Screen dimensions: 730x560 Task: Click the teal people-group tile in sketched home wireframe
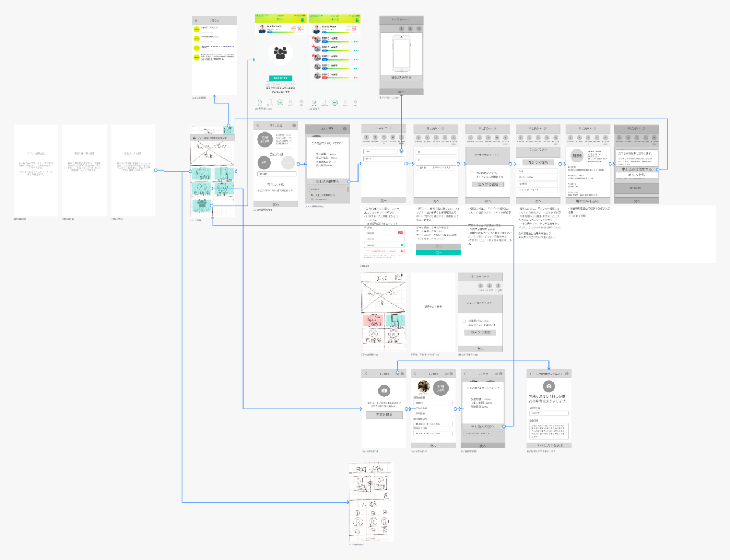[x=201, y=204]
